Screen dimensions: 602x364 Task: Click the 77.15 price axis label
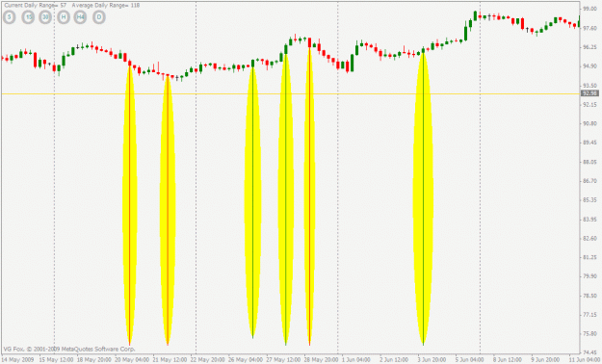point(589,315)
